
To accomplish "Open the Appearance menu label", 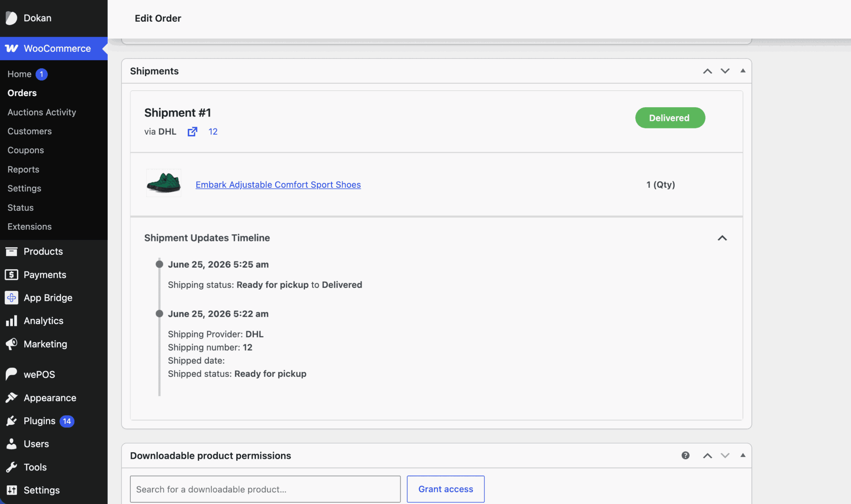I will tap(50, 398).
